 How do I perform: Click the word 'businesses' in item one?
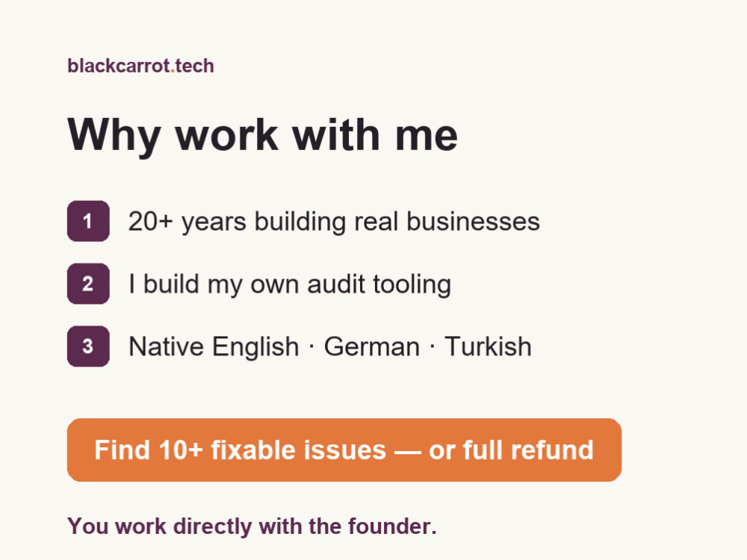tap(473, 222)
